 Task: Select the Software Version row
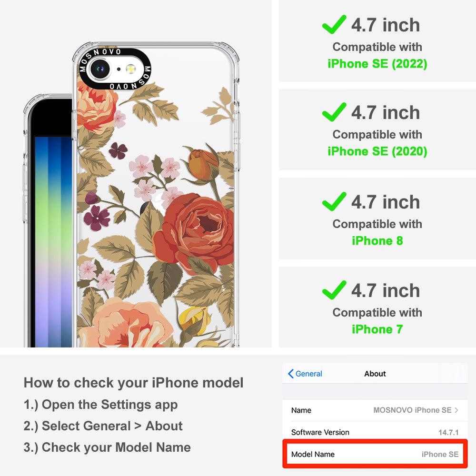pos(375,432)
